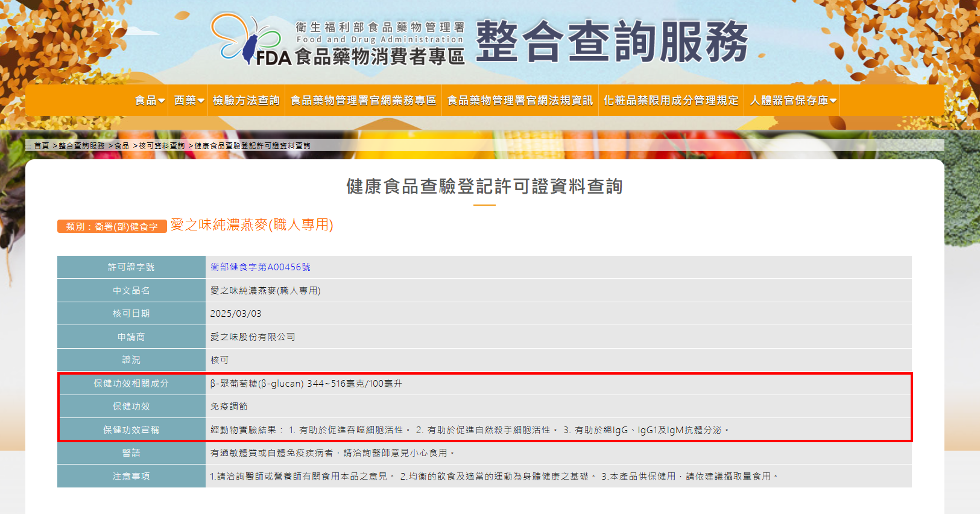Click the 保健功效宣稱 row label

(x=131, y=430)
